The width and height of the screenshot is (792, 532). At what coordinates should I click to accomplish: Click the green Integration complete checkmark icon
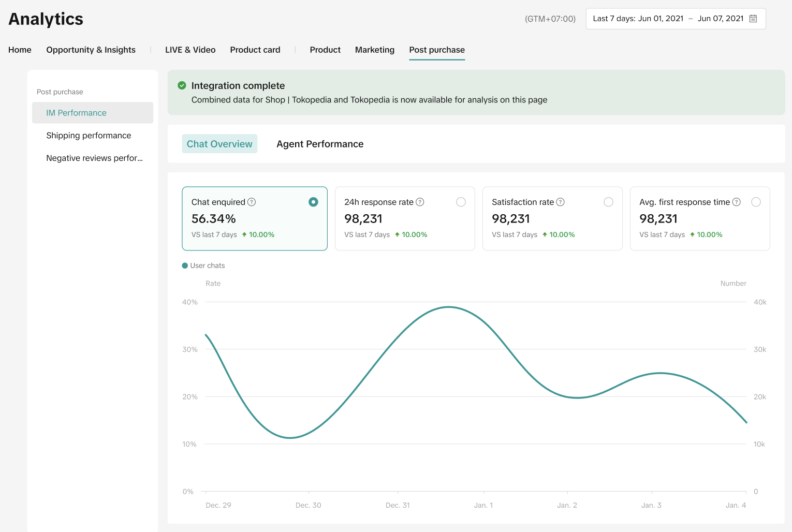pyautogui.click(x=182, y=85)
